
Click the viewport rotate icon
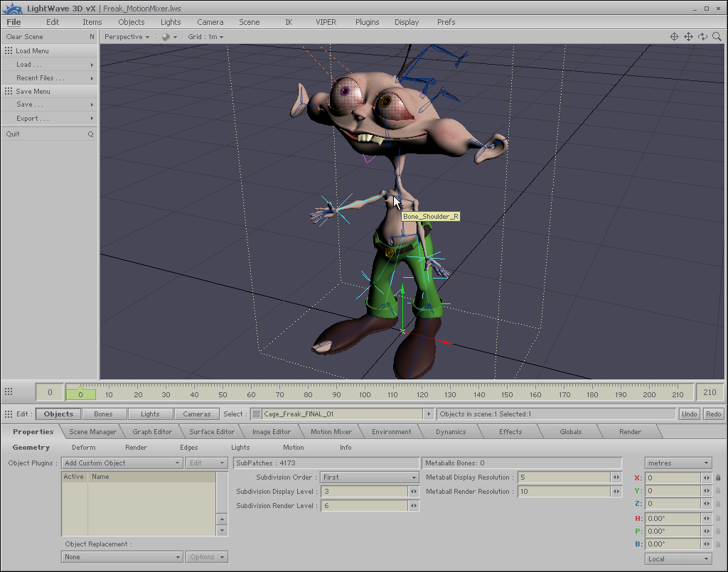702,37
